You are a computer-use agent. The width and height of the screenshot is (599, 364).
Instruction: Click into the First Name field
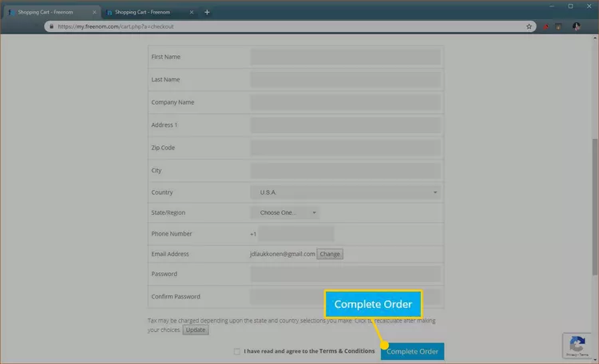coord(345,57)
